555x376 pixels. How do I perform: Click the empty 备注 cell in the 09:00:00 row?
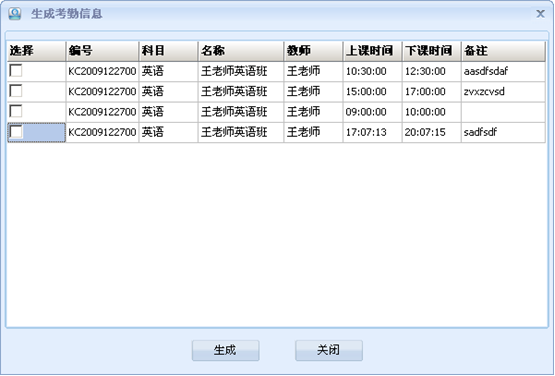point(503,112)
